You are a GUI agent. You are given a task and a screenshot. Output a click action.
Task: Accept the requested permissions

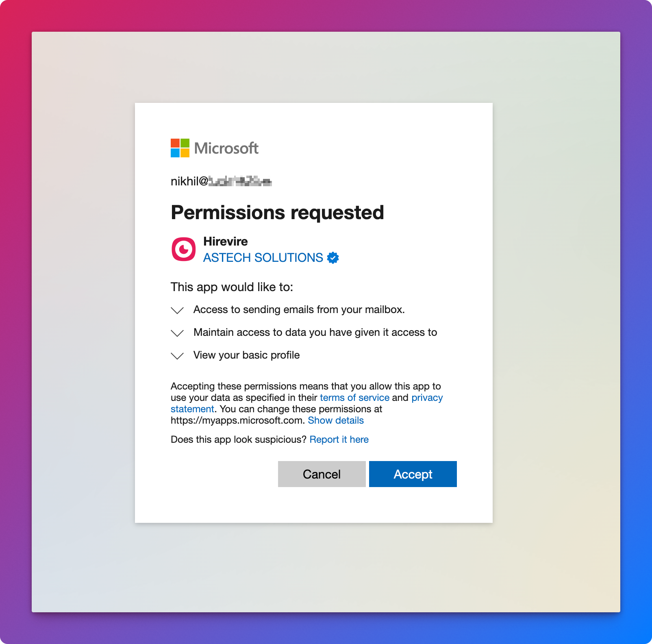[413, 474]
